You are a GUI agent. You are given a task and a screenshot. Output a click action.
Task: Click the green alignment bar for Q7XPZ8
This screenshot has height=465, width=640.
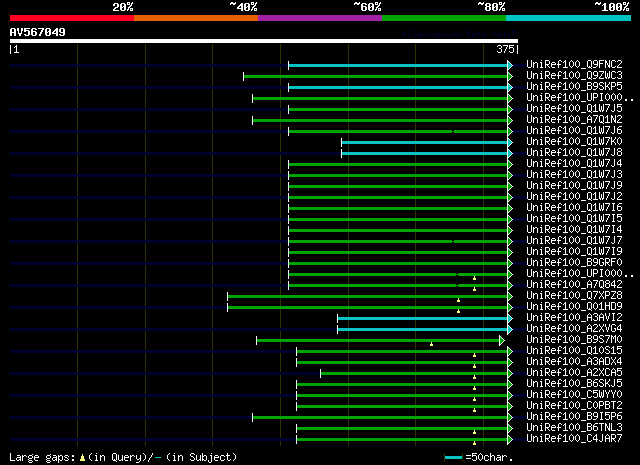(x=367, y=297)
